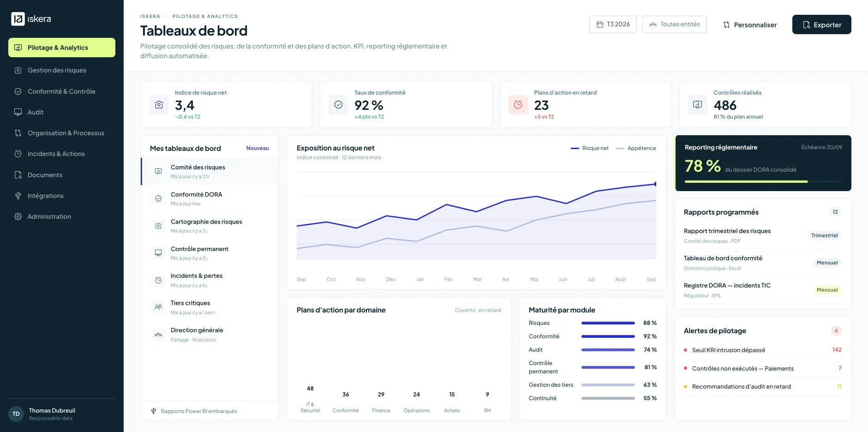Select the Conformité DORA dashboard title
Viewport: 868px width, 432px height.
point(197,195)
